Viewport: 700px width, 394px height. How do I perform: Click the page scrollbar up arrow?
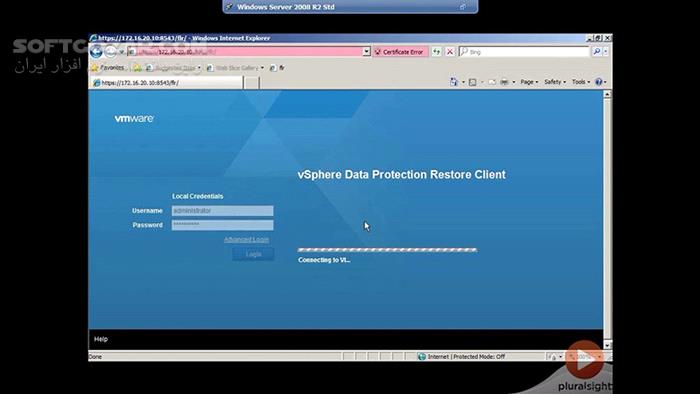(x=607, y=94)
